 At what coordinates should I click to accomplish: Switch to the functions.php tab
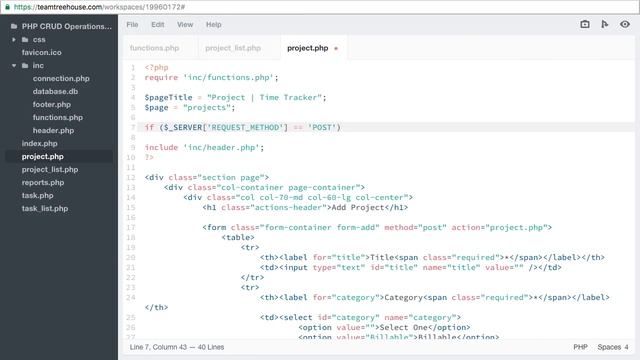pos(154,48)
